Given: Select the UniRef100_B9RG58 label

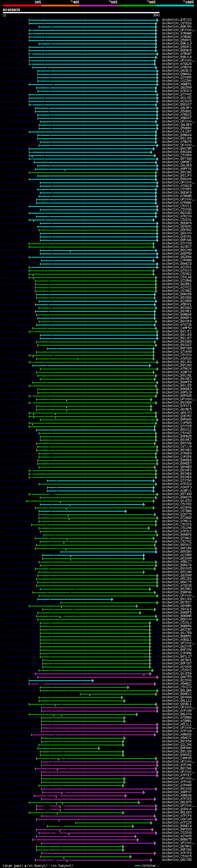Looking at the screenshot, I should [177, 294].
